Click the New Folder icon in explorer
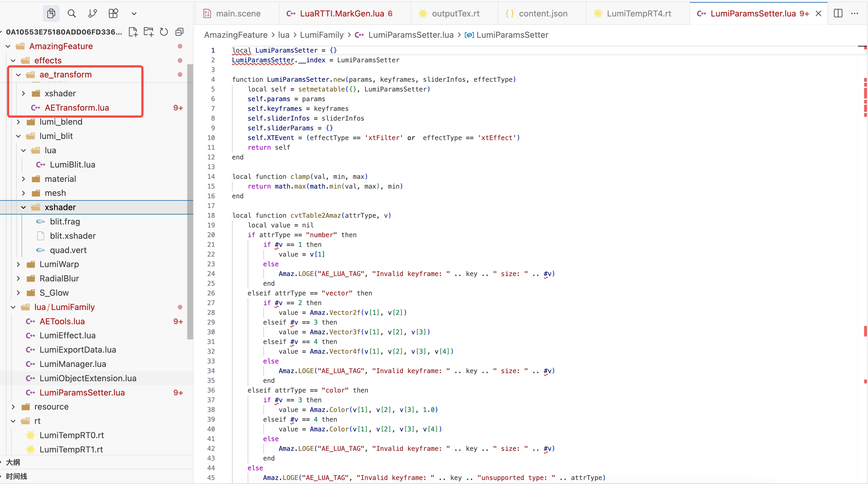This screenshot has height=484, width=868. pos(148,32)
